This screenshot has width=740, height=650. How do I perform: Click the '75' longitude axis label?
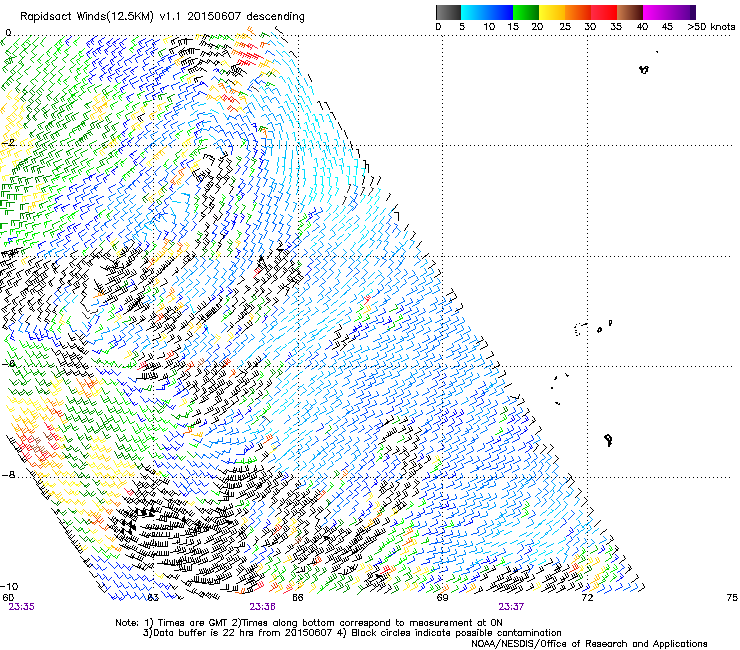click(732, 598)
